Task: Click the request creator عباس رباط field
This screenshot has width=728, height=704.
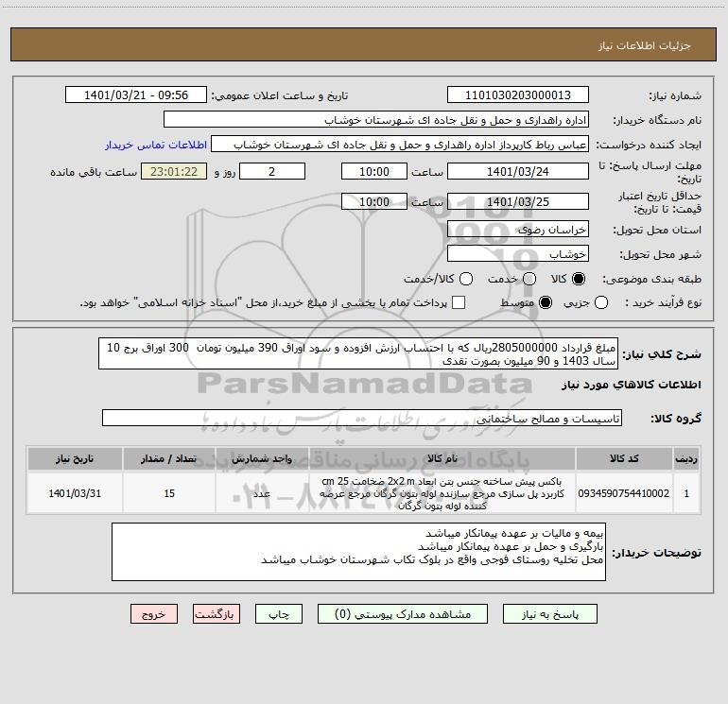Action: [x=400, y=145]
